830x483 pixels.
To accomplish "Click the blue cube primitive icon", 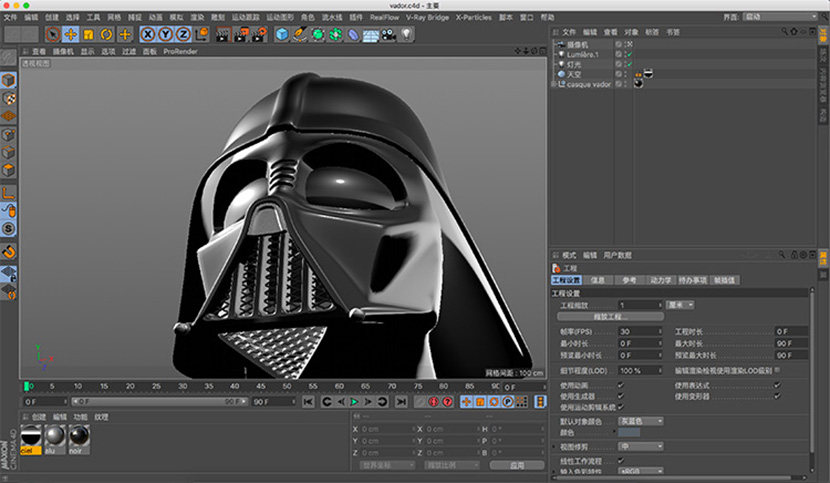I will pyautogui.click(x=282, y=34).
